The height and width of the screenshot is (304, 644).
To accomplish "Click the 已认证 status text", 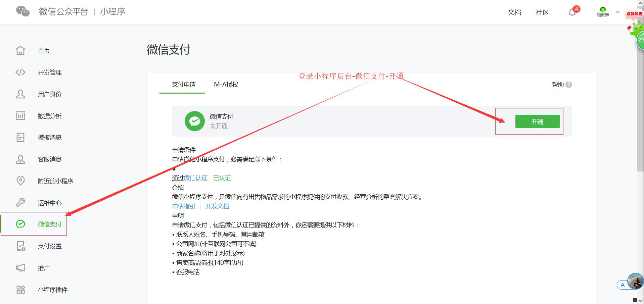I will 222,178.
